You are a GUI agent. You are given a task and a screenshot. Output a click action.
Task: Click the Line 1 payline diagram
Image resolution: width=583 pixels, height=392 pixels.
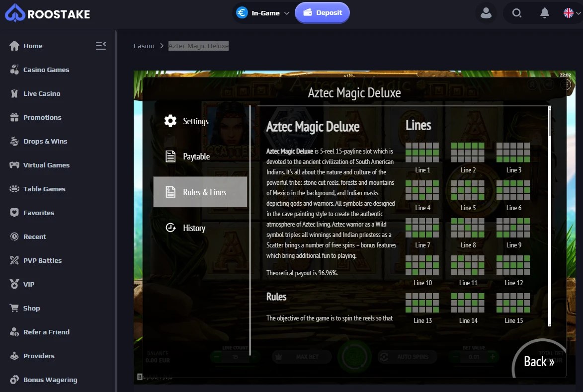pos(422,153)
